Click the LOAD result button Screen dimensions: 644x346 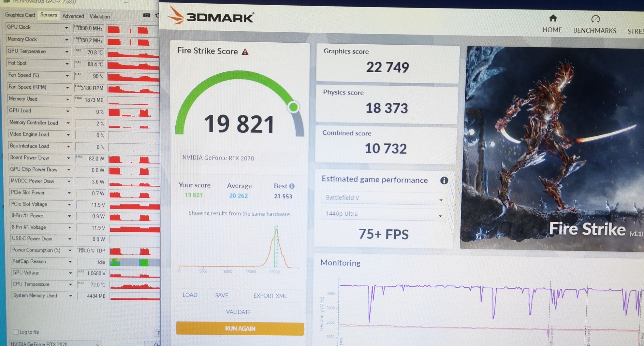[190, 295]
